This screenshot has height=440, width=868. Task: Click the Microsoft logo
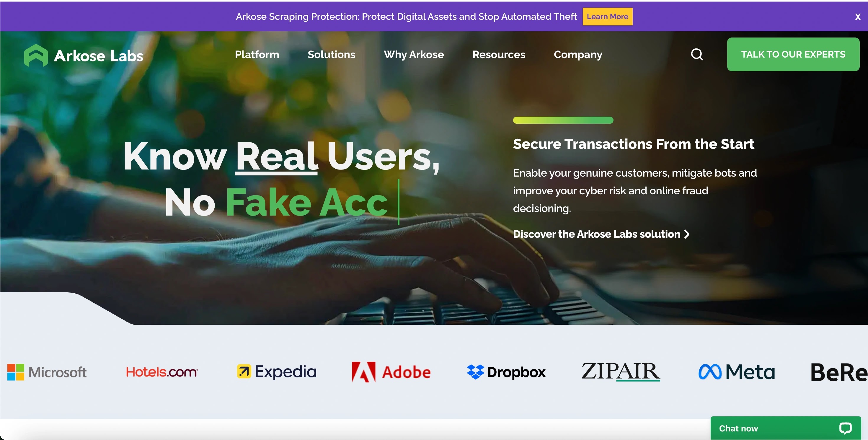click(x=47, y=372)
